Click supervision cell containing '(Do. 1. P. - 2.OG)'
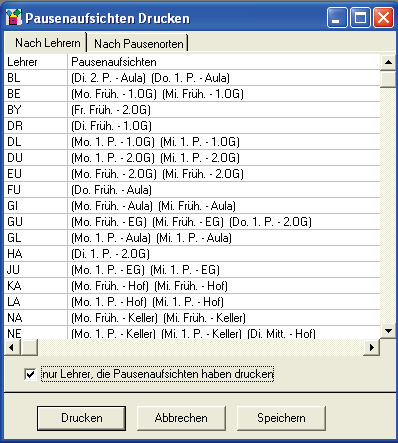 tap(224, 222)
